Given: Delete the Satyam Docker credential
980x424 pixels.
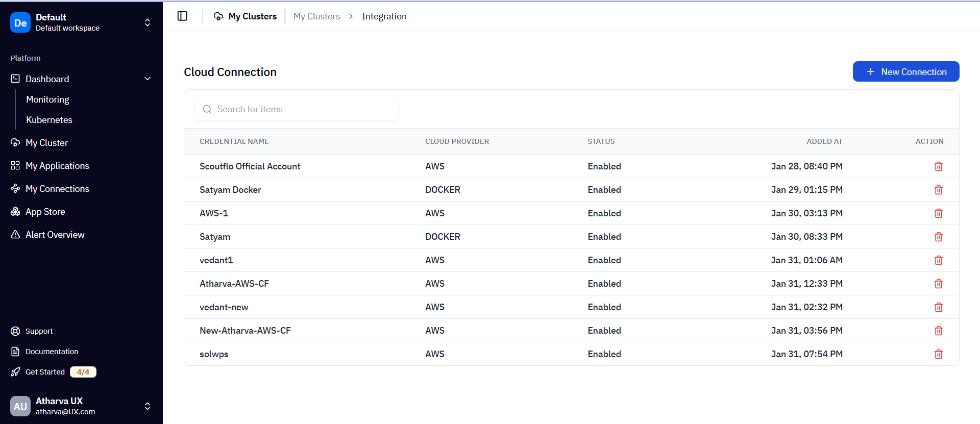Looking at the screenshot, I should (938, 190).
